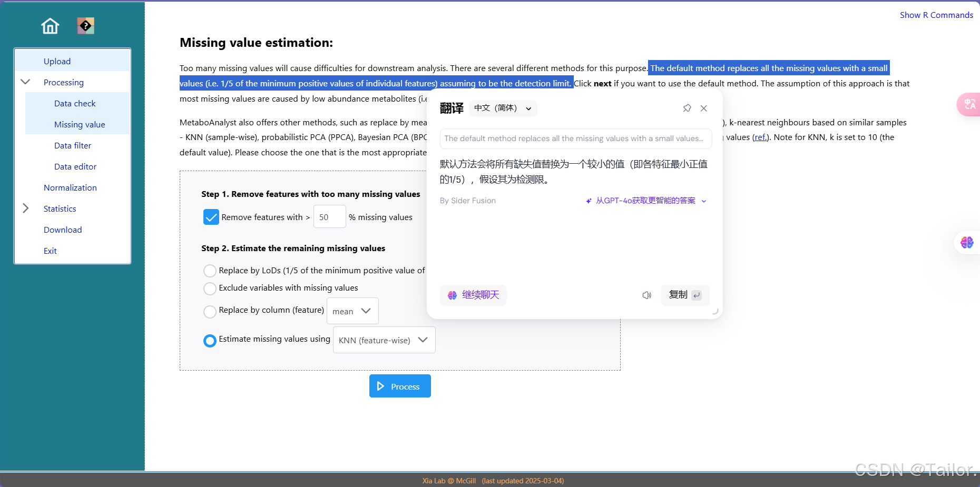Go to the Missing value page
980x487 pixels.
(x=80, y=124)
